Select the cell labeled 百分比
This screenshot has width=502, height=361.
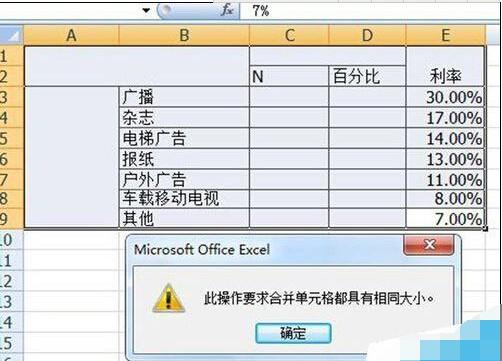click(x=367, y=76)
